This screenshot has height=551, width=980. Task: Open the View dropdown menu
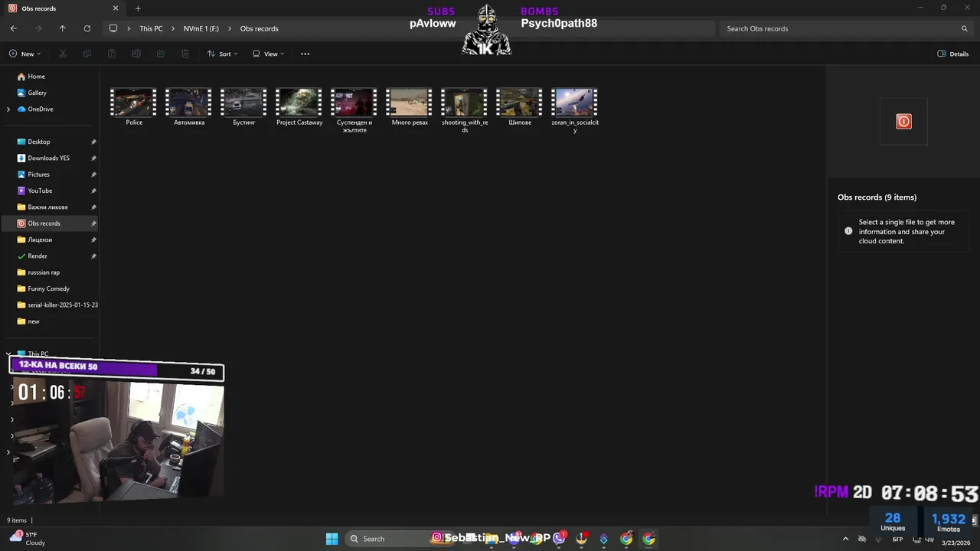pos(269,54)
